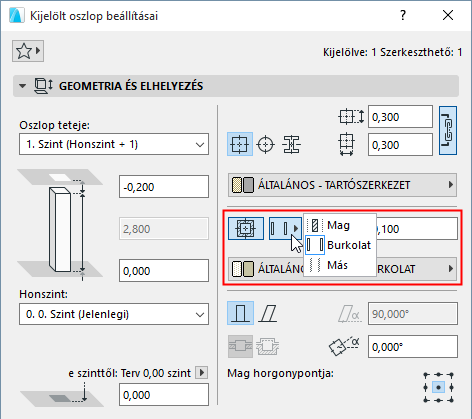Select the bottom-right core anchor point
Screen dimensions: 472x419
coord(451,400)
